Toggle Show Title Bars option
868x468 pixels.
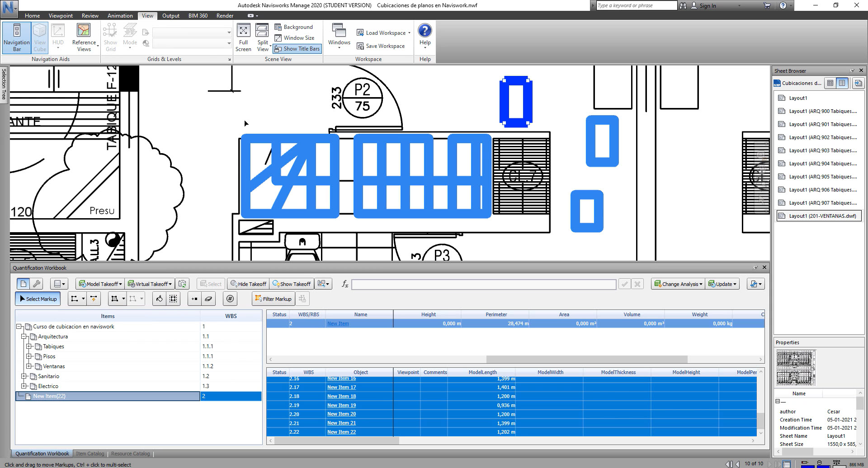coord(297,49)
